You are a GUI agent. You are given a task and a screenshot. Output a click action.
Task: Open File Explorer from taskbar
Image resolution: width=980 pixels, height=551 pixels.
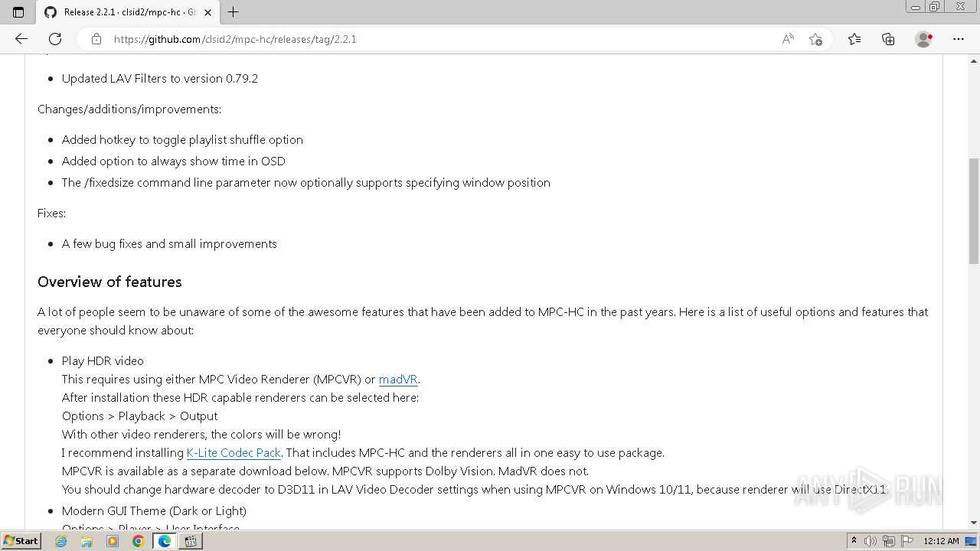pyautogui.click(x=87, y=541)
